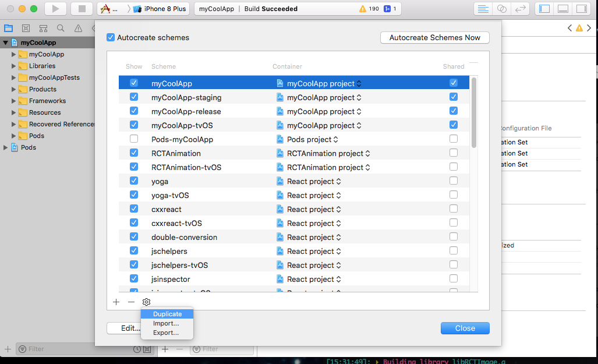Open the Issue navigator warning triangle

tap(78, 28)
